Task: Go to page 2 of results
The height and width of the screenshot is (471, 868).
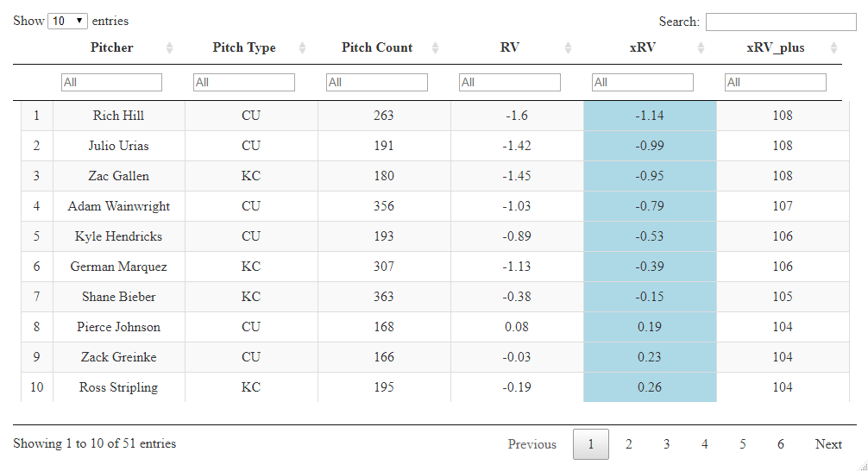Action: [x=629, y=444]
